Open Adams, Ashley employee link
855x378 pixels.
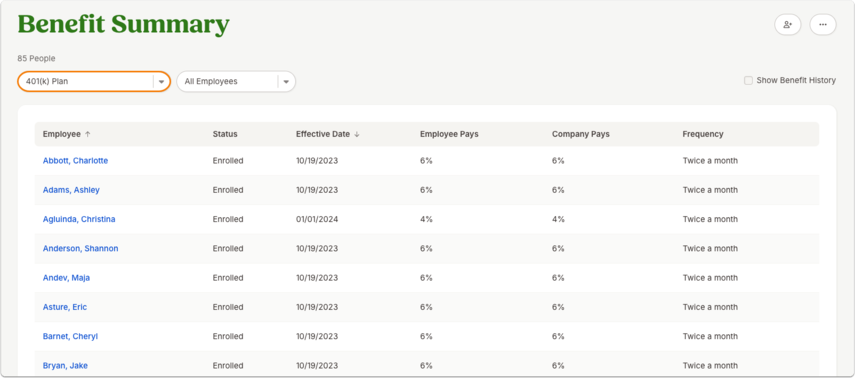click(71, 190)
